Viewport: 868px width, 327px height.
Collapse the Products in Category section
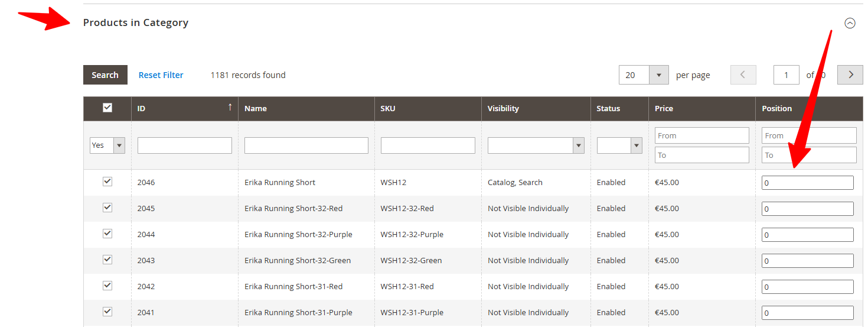pyautogui.click(x=850, y=23)
